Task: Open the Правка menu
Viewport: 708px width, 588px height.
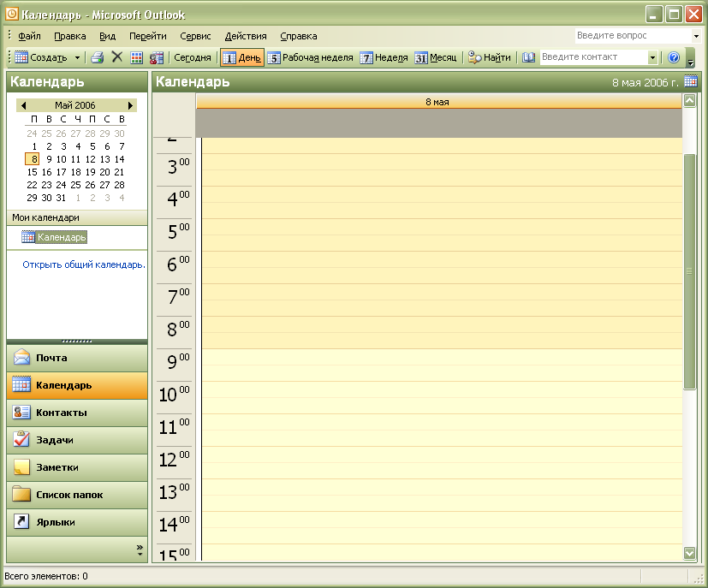Action: tap(70, 36)
